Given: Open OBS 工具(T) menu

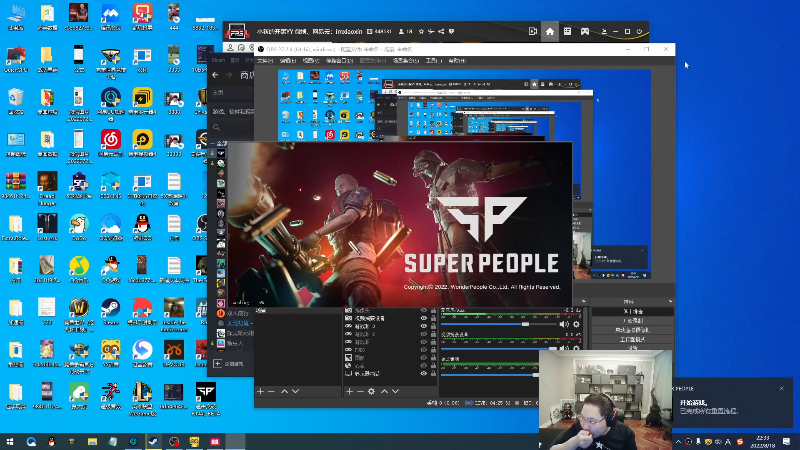Looking at the screenshot, I should pyautogui.click(x=433, y=61).
